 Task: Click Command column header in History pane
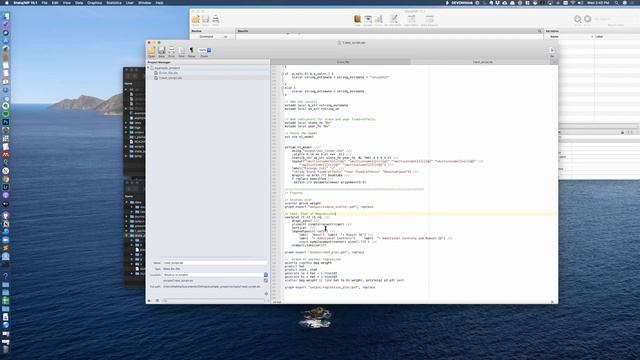point(207,37)
